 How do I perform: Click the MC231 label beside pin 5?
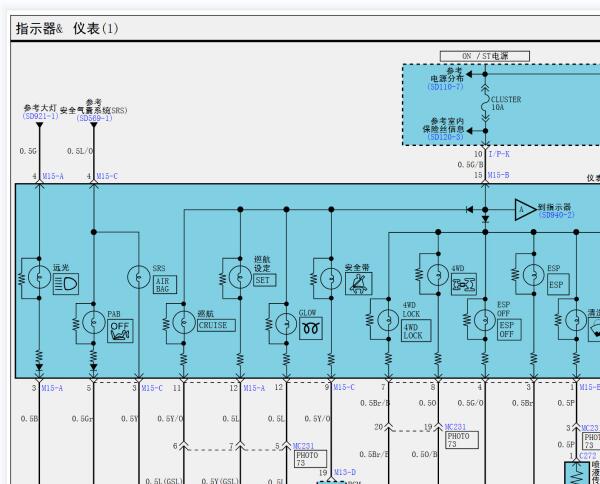[303, 446]
